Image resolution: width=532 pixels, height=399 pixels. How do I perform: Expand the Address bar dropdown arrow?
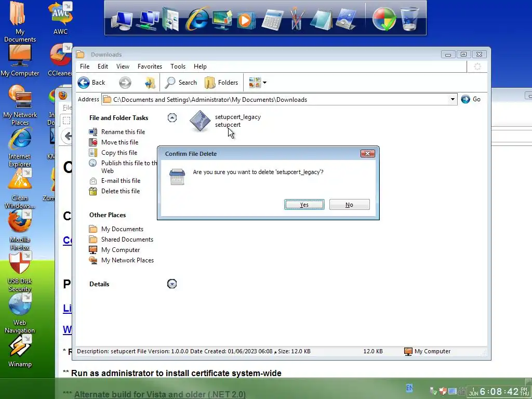click(x=453, y=99)
